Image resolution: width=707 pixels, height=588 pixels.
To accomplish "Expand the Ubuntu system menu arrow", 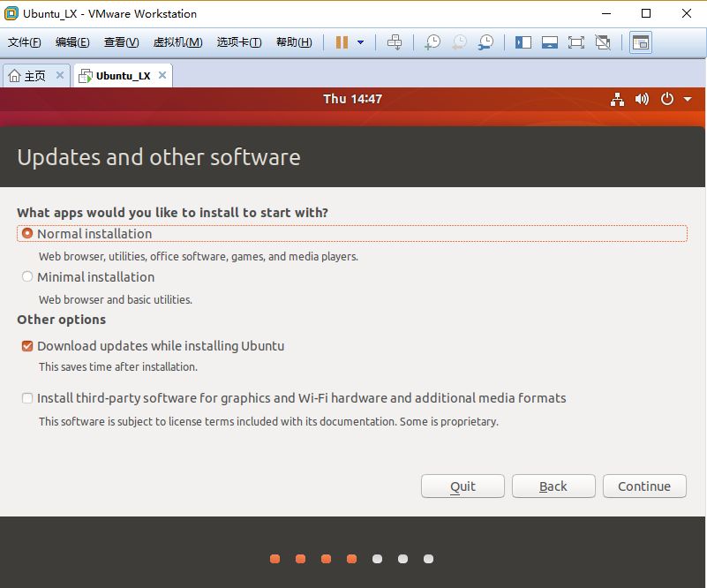I will [x=688, y=99].
